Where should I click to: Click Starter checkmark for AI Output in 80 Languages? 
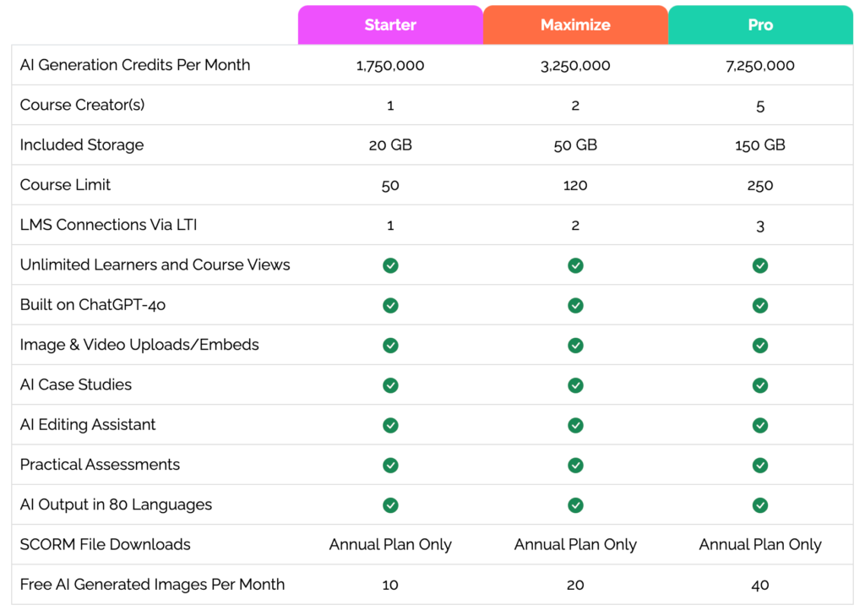pyautogui.click(x=390, y=505)
